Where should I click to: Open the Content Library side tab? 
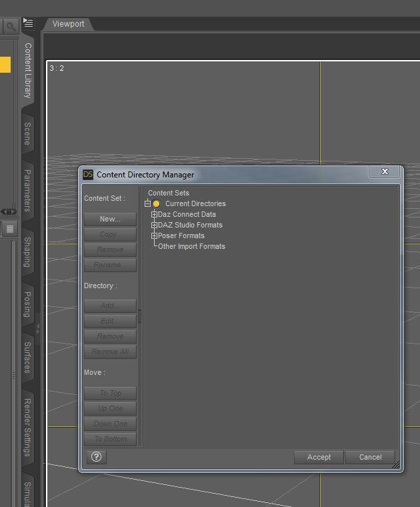pos(28,71)
